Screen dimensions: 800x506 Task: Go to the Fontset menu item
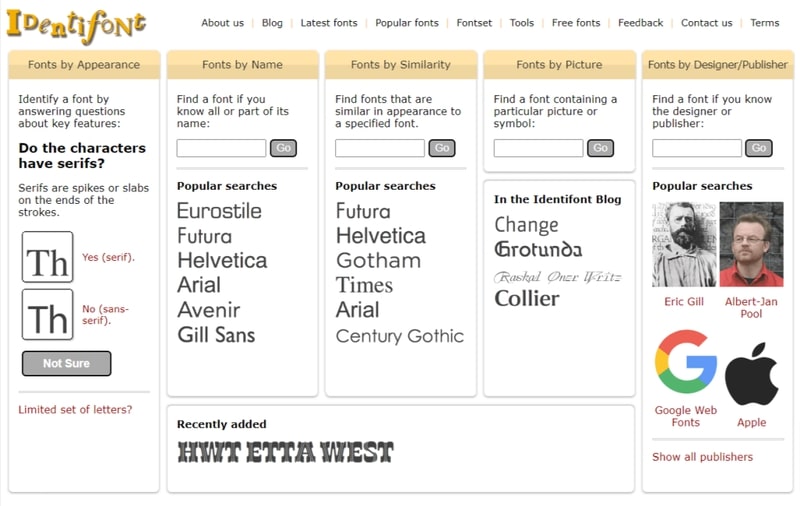click(474, 23)
